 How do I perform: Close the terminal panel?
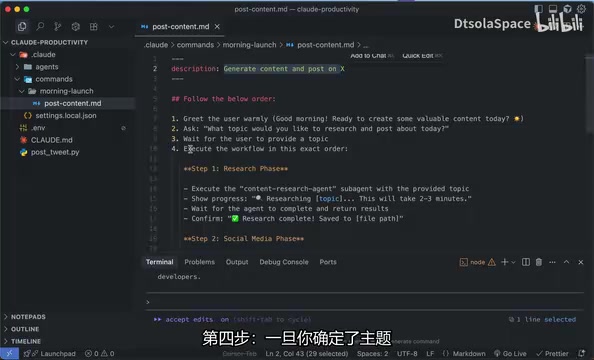point(581,262)
